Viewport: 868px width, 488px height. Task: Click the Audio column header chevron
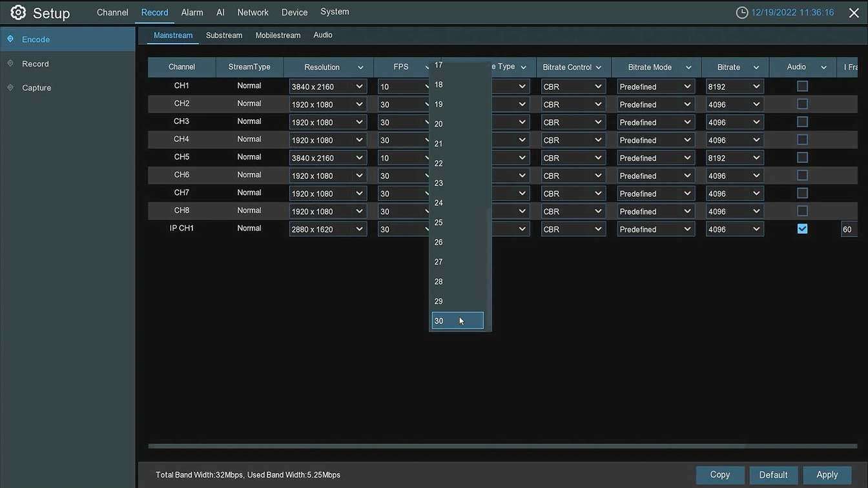click(823, 68)
